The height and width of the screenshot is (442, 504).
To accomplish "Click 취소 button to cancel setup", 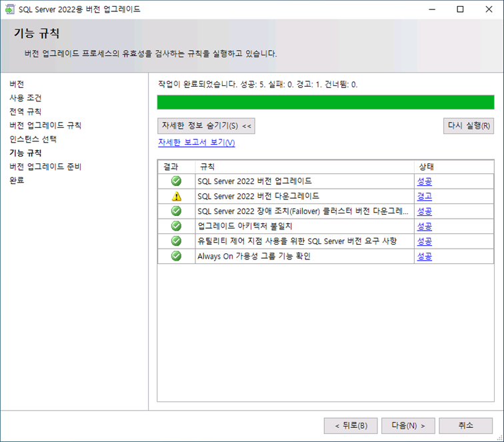I will point(466,425).
